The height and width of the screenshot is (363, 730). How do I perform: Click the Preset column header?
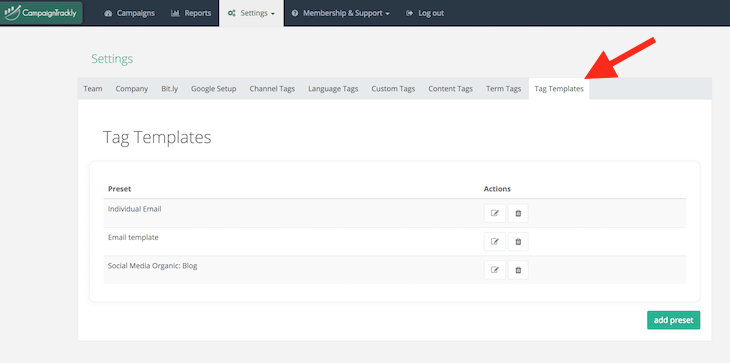point(120,188)
